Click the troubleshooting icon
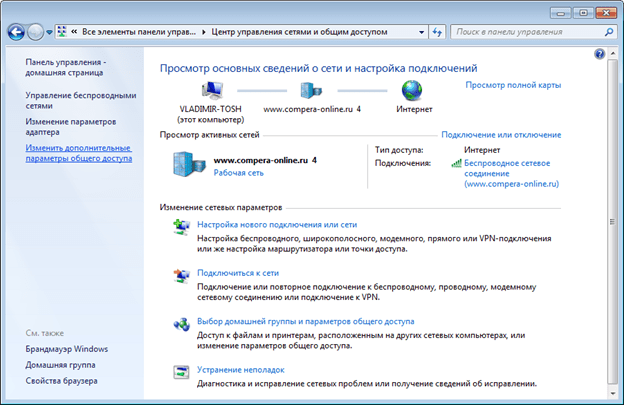The width and height of the screenshot is (624, 405). (x=181, y=372)
